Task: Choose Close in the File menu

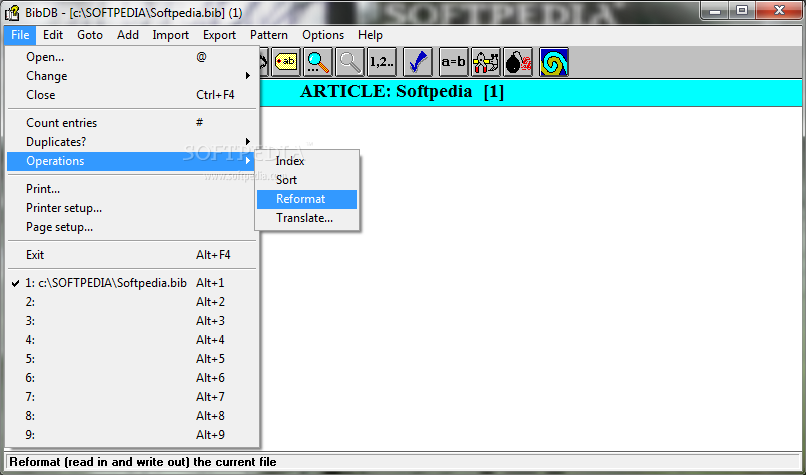Action: 132,95
